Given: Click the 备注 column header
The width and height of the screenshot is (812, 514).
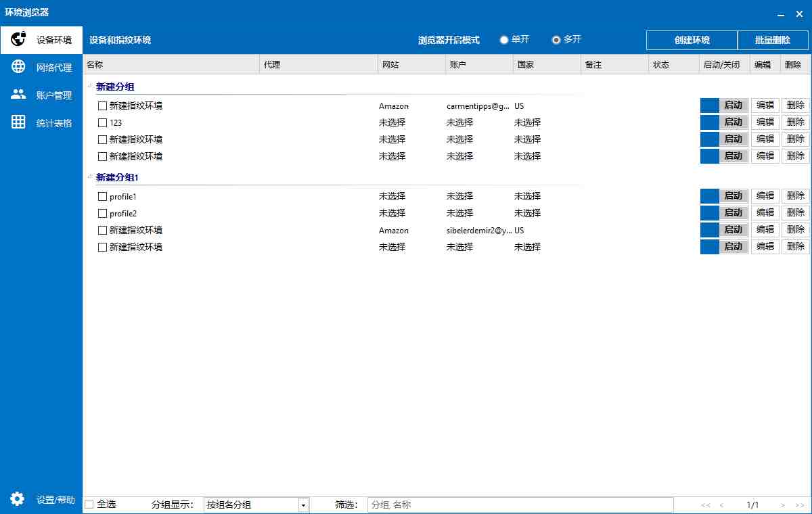Looking at the screenshot, I should pyautogui.click(x=614, y=65).
